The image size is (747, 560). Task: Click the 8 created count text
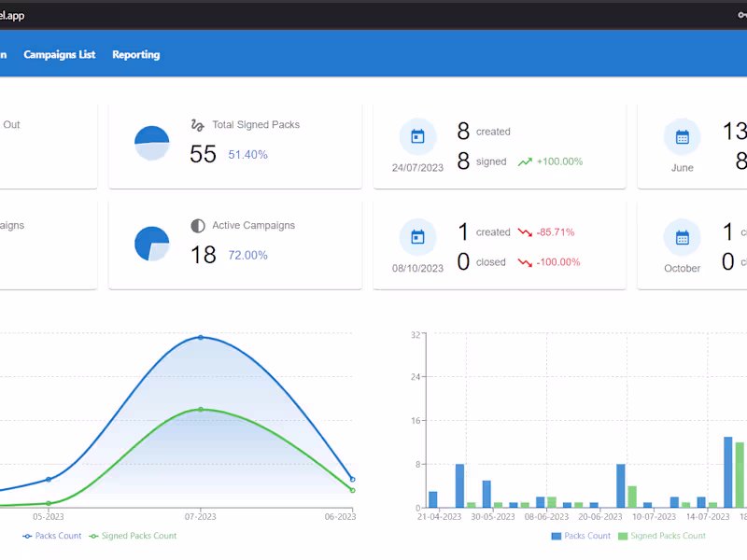(x=484, y=131)
